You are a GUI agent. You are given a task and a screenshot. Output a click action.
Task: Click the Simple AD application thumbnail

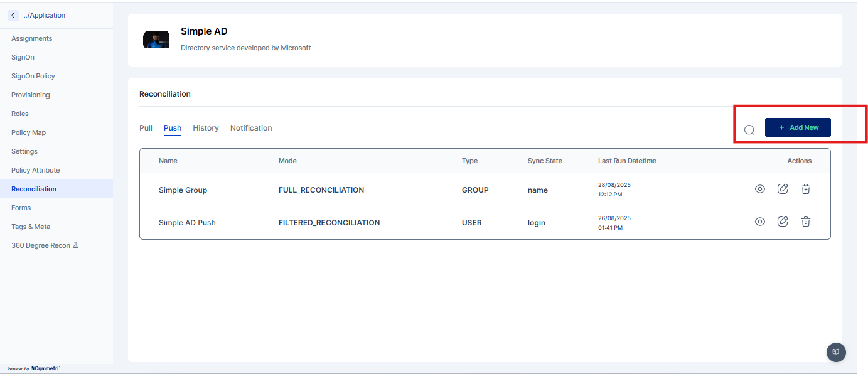pos(156,40)
